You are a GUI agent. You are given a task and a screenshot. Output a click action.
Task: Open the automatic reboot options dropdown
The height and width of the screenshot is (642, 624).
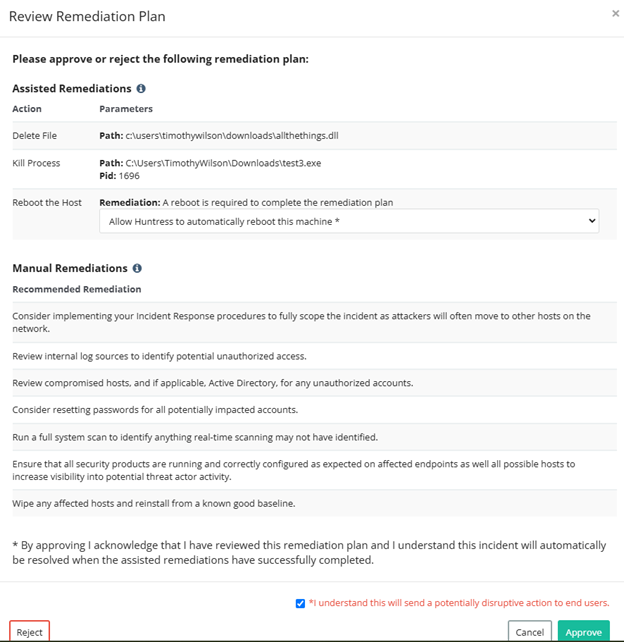[348, 220]
